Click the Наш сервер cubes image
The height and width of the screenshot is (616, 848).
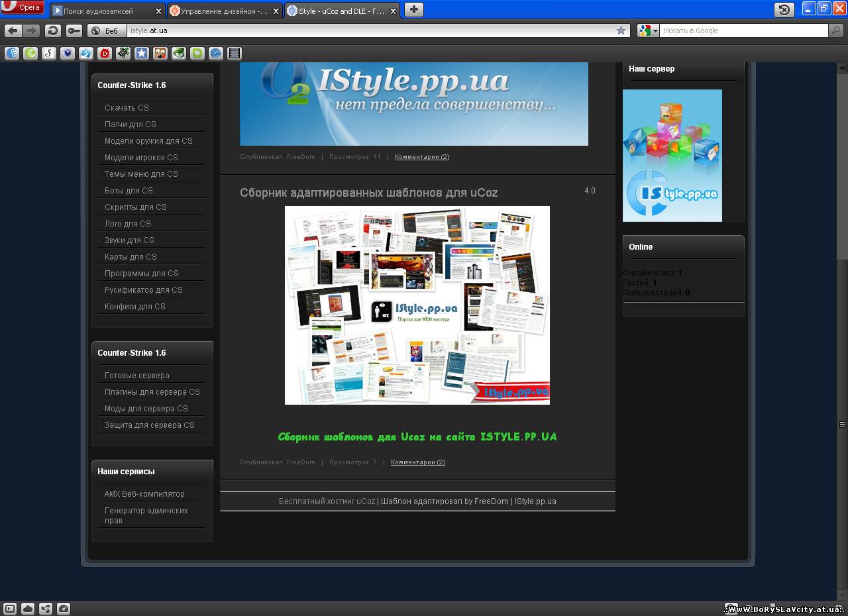tap(672, 156)
